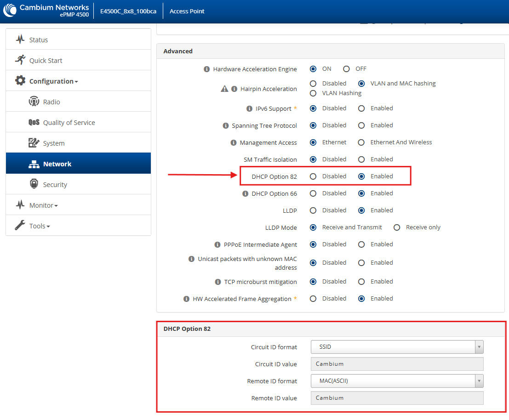Enable Spanning Tree Protocol

(361, 125)
